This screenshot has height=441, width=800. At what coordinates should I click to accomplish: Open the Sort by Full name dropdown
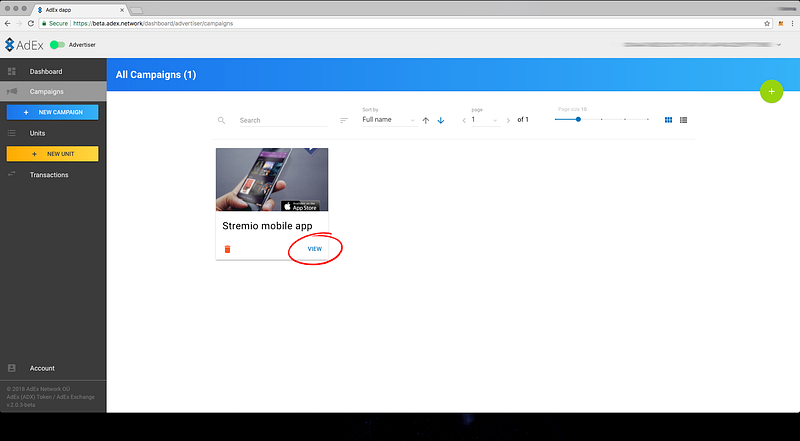pyautogui.click(x=389, y=120)
